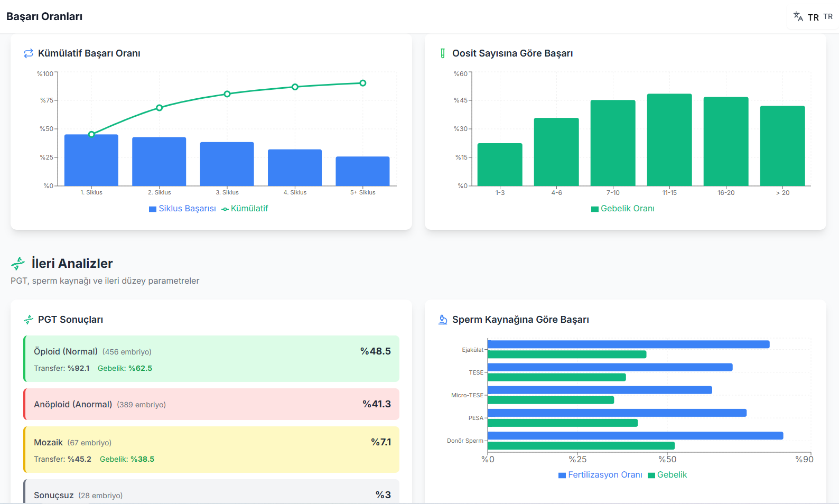Select the 2. Siklus blue bar

(x=159, y=162)
